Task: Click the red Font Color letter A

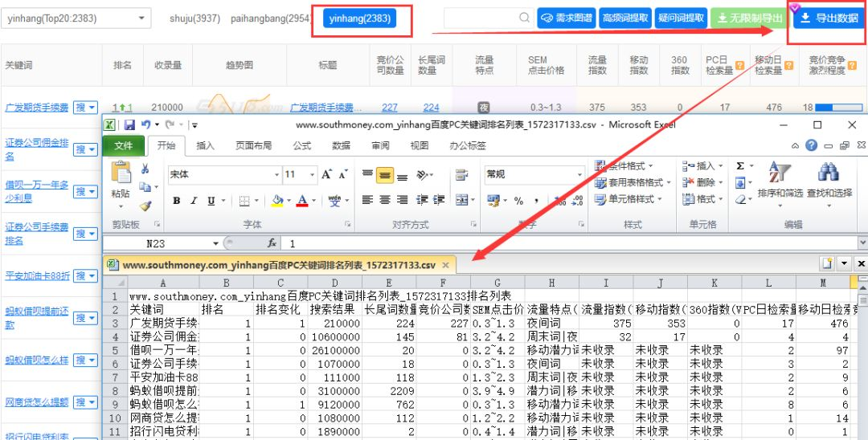Action: 302,201
